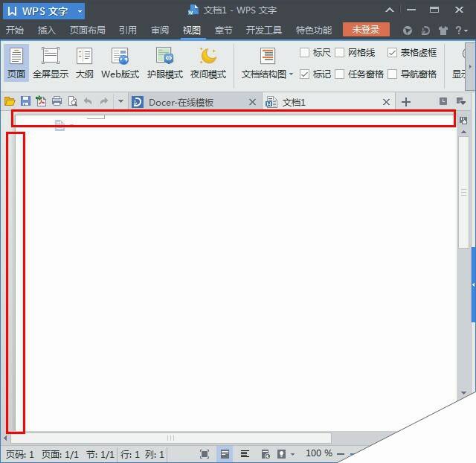
Task: Open the 开始 ribbon tab
Action: click(15, 31)
